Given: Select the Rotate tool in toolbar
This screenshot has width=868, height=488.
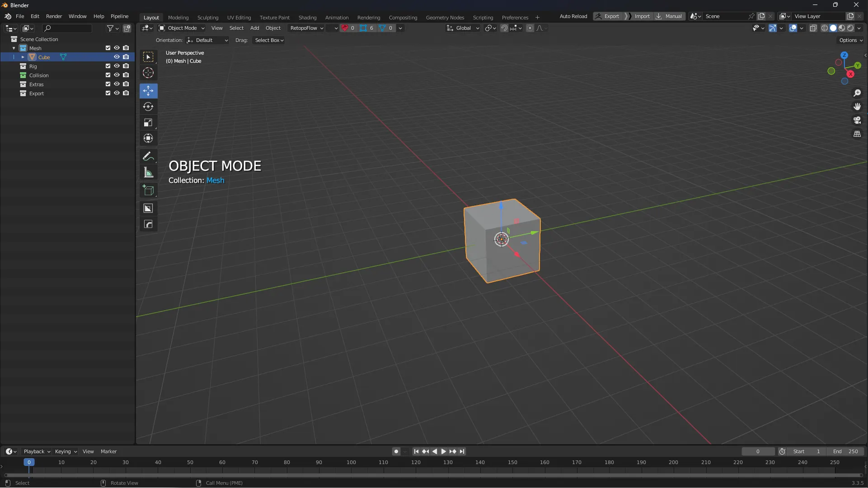Looking at the screenshot, I should point(148,107).
